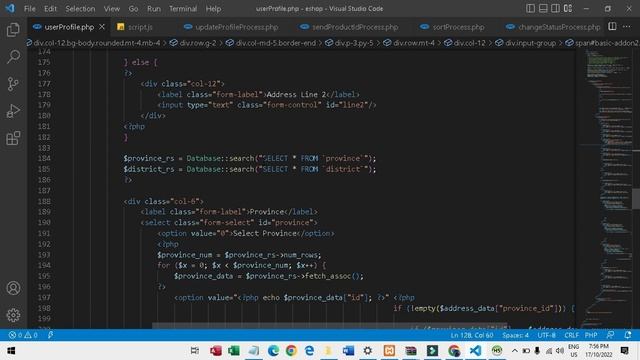Open the Run and Debug view
Image resolution: width=640 pixels, height=360 pixels.
[13, 111]
